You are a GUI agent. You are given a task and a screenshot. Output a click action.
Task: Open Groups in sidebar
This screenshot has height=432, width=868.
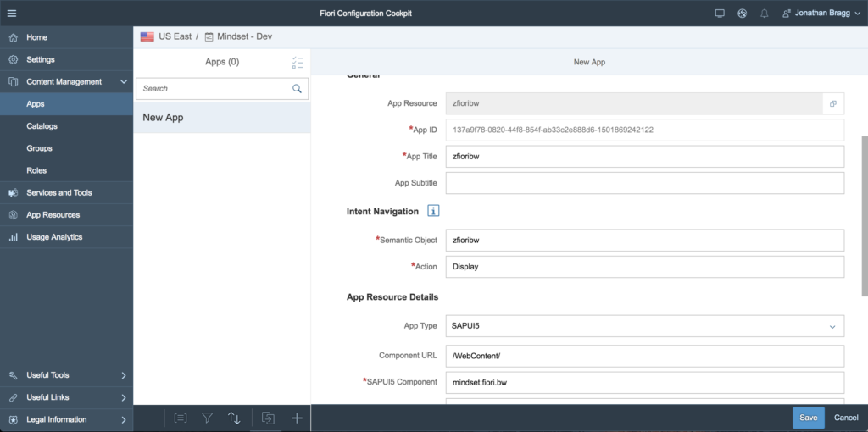tap(66, 148)
